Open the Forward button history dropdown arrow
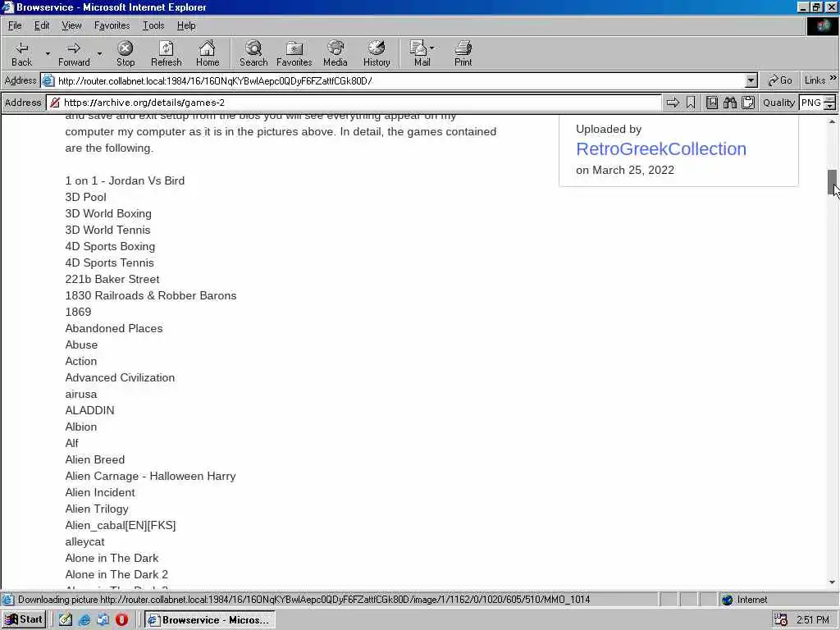840x630 pixels. tap(99, 53)
